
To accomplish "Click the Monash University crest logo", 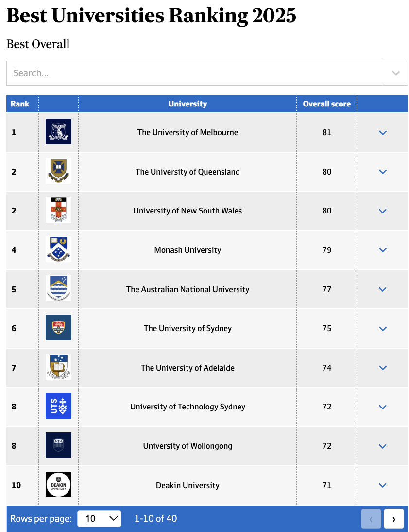I will 58,249.
